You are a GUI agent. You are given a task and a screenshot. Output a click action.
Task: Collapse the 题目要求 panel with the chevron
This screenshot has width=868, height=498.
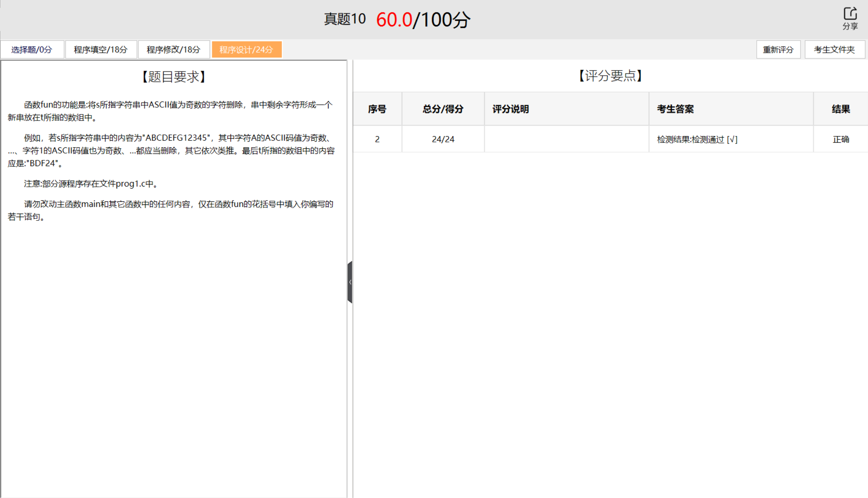(x=350, y=282)
